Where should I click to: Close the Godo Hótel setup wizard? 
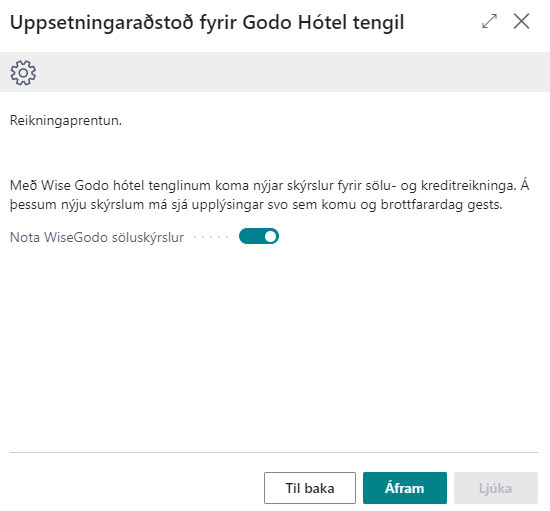[521, 21]
